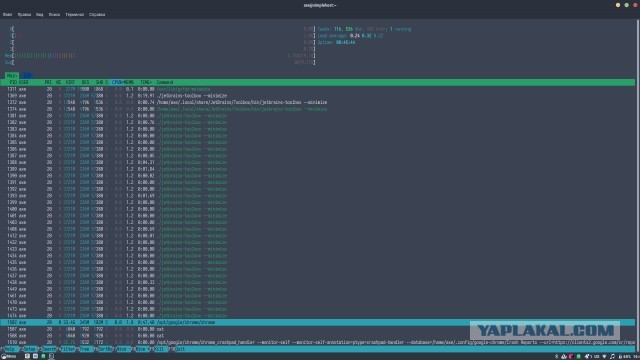Open the desktop Menu button in taskbar
640x360 pixels.
pos(9,356)
